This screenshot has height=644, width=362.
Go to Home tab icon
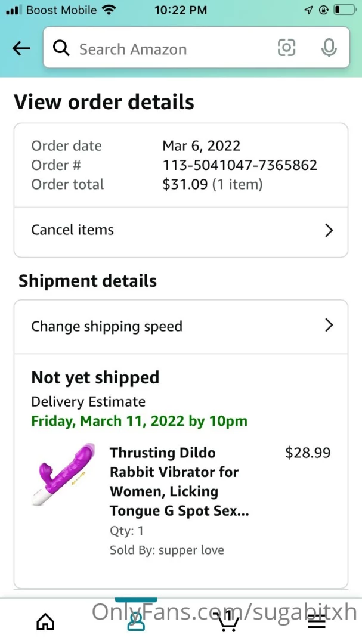(x=45, y=622)
